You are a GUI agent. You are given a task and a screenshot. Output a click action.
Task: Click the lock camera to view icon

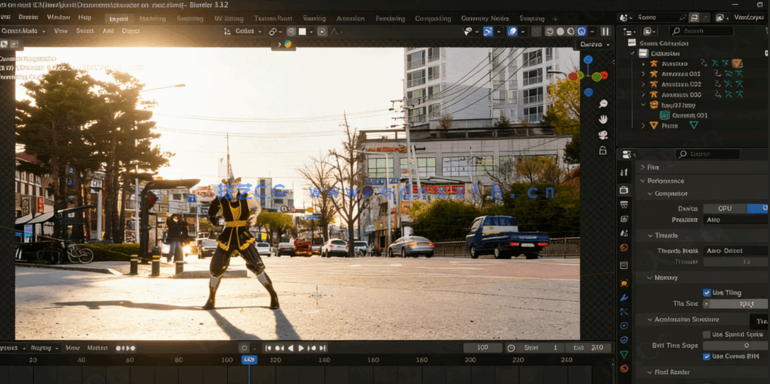coord(603,150)
